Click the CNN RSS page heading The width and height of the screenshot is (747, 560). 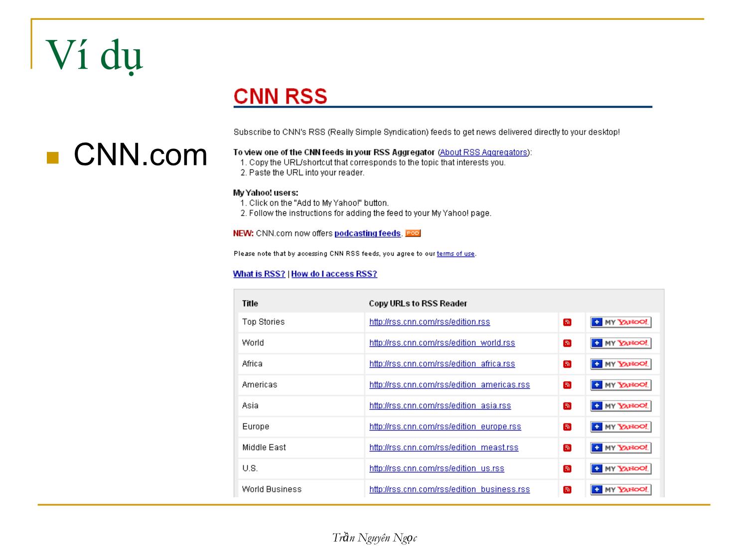click(280, 96)
